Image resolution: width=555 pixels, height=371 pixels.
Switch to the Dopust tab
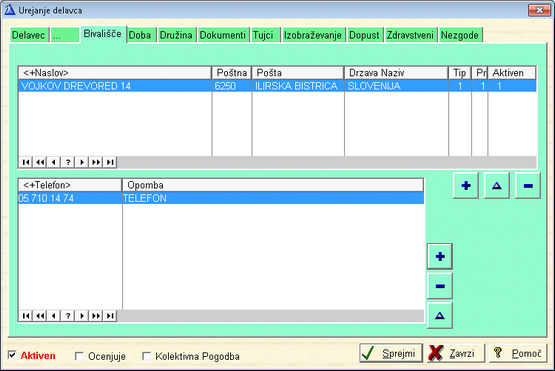coord(365,35)
